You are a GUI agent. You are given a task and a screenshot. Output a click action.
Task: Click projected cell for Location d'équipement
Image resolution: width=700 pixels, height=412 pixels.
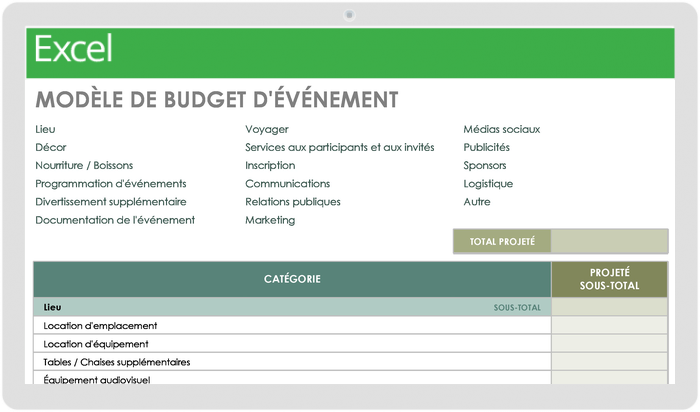(x=609, y=344)
